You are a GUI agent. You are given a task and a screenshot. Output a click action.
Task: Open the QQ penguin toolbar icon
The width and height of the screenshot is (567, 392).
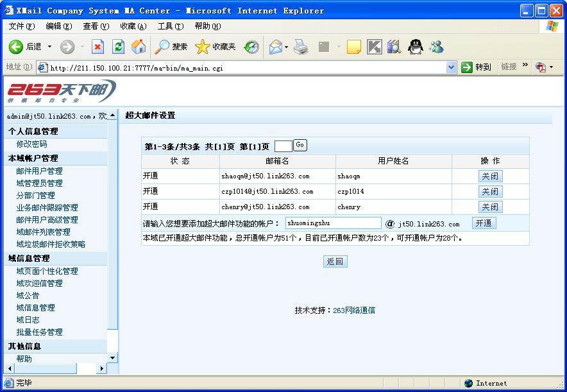(416, 47)
